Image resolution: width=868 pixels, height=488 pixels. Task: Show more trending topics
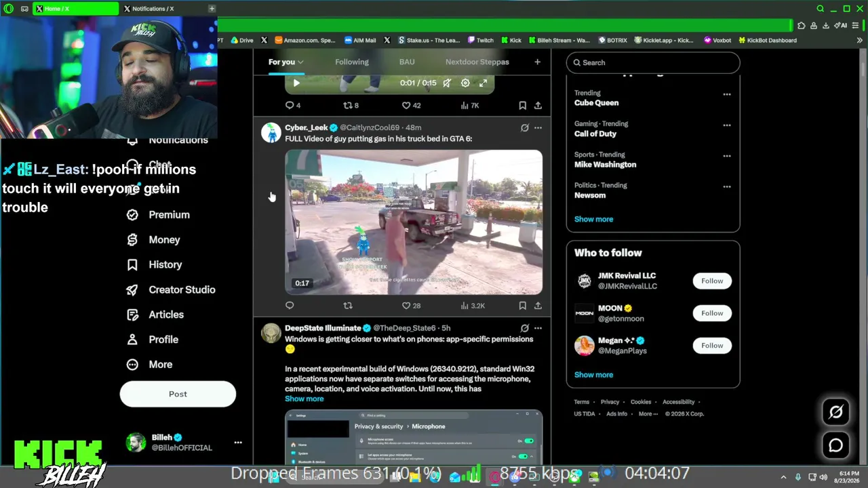(593, 219)
